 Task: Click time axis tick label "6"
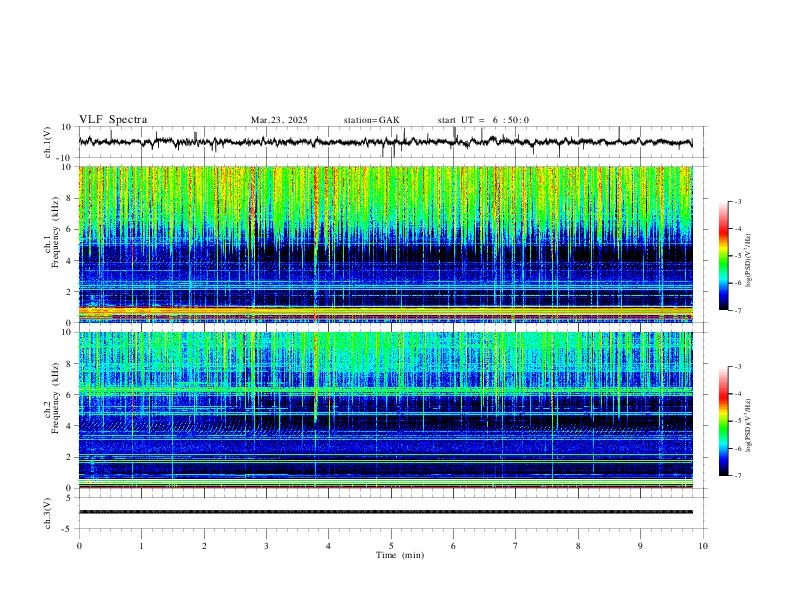coord(453,546)
